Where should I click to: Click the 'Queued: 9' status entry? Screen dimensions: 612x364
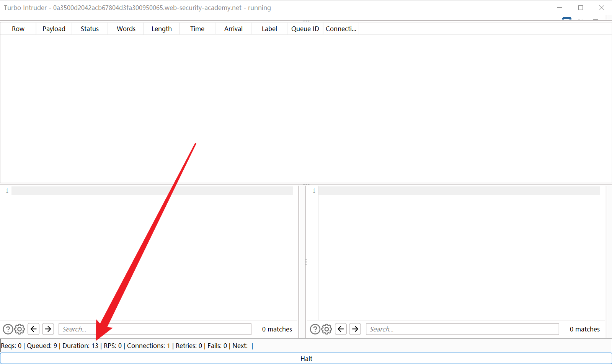point(42,346)
